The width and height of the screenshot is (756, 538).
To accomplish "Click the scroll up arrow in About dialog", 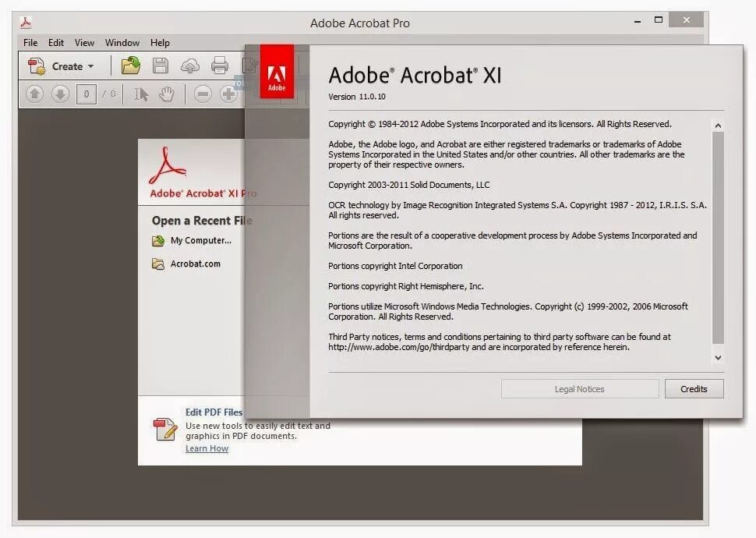I will coord(718,126).
